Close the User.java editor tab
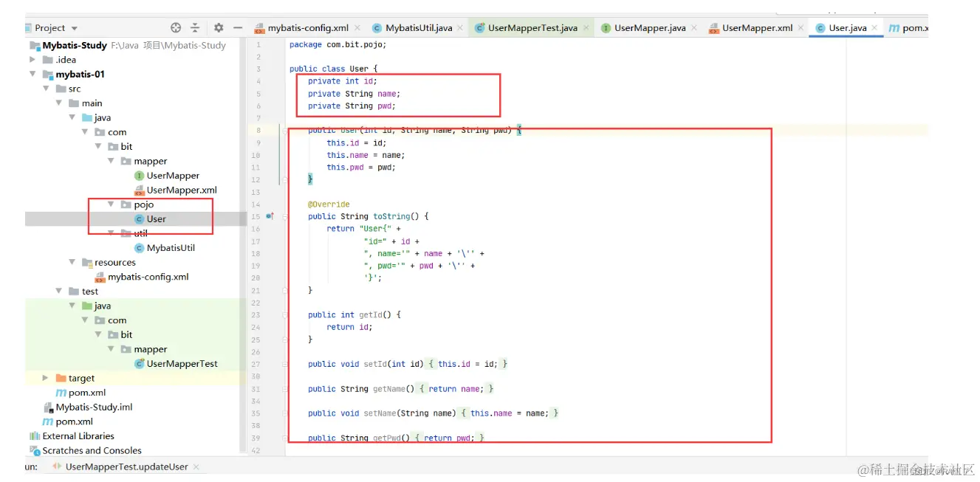The image size is (980, 482). pyautogui.click(x=875, y=27)
